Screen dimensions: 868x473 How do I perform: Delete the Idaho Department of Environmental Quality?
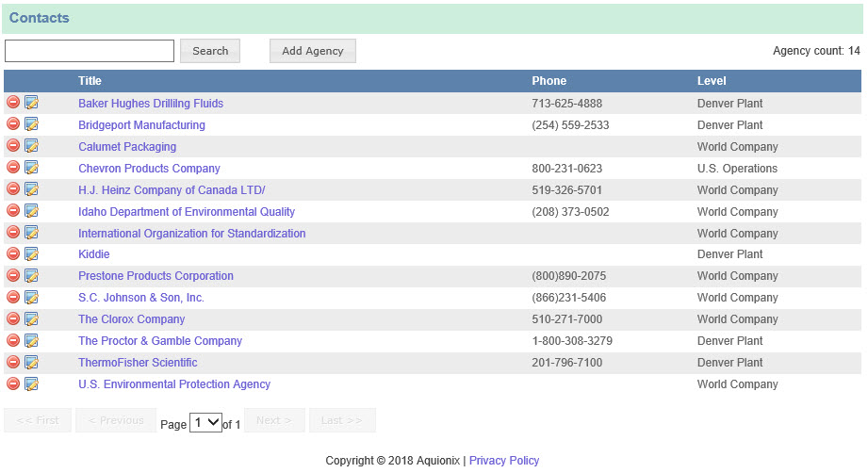[x=13, y=210]
